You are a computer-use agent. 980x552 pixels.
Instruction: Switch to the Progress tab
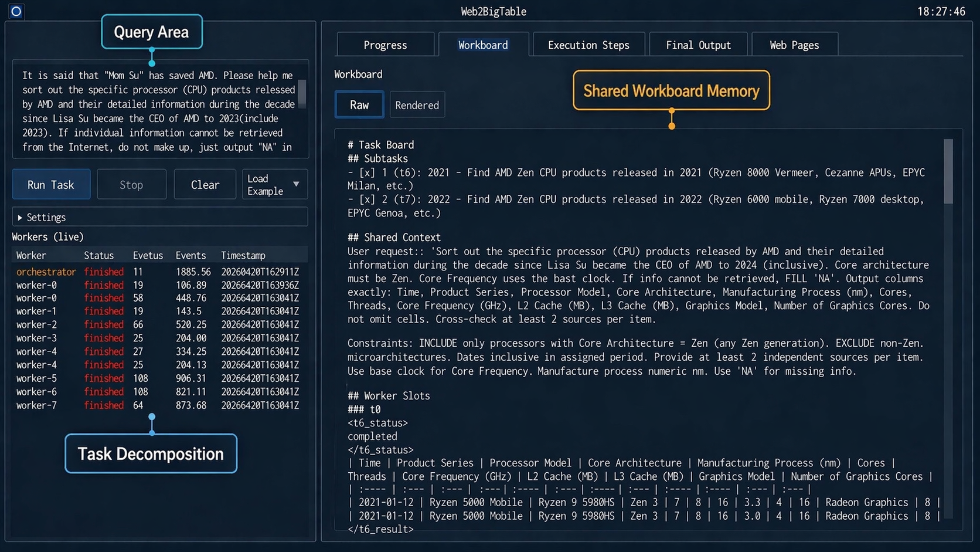click(x=385, y=45)
